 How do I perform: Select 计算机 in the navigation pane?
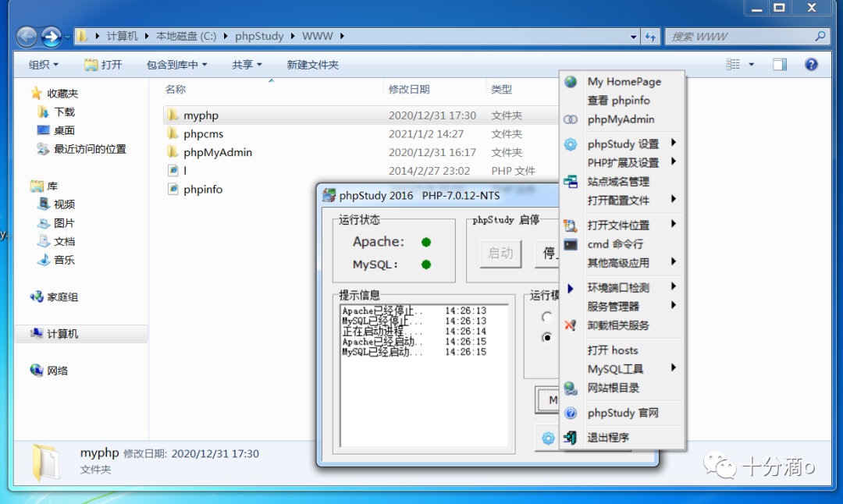[80, 334]
